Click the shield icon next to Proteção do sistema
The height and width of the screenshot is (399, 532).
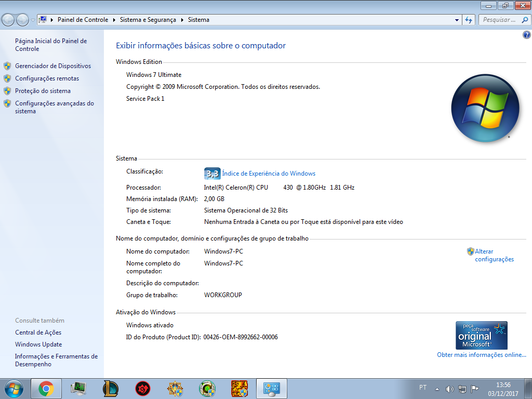coord(7,91)
